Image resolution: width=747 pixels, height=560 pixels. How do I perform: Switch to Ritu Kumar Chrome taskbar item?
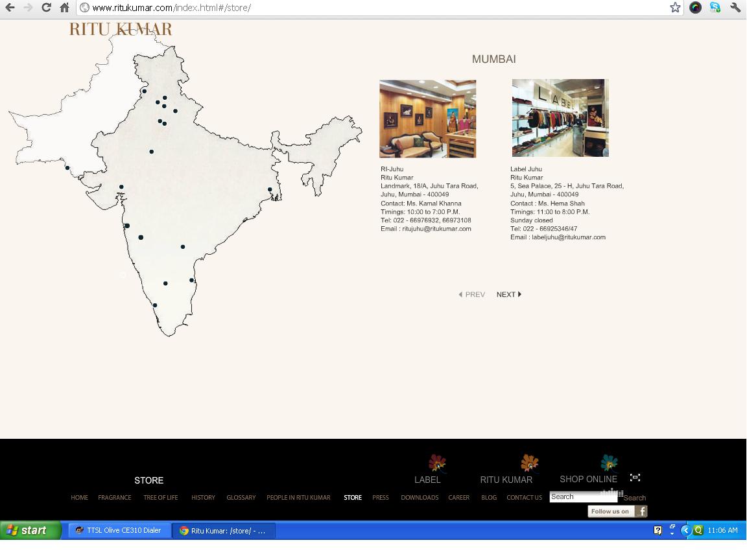[224, 530]
